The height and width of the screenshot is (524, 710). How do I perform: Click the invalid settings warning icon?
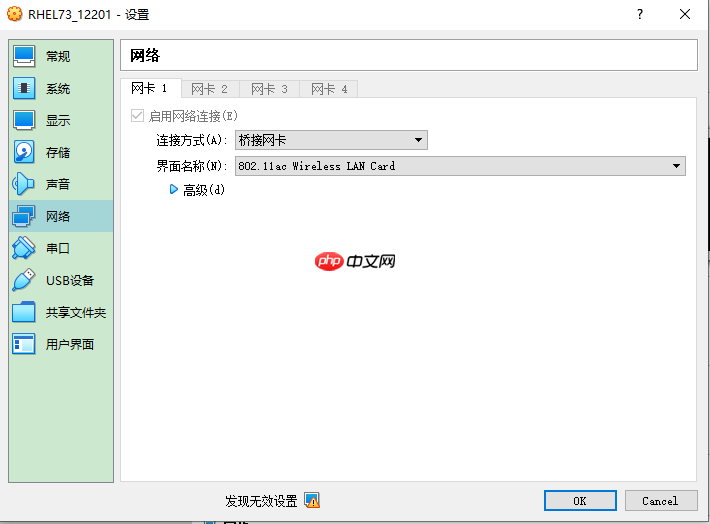pyautogui.click(x=312, y=500)
